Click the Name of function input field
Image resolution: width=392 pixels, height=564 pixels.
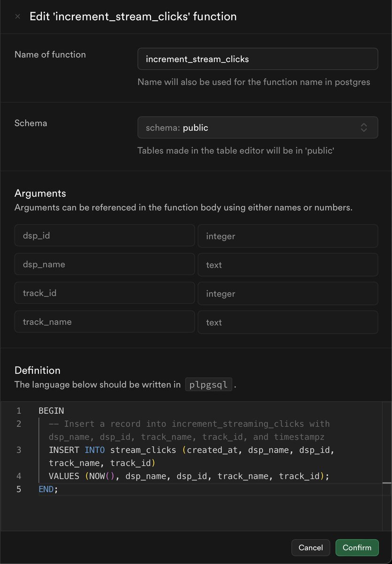tap(258, 59)
